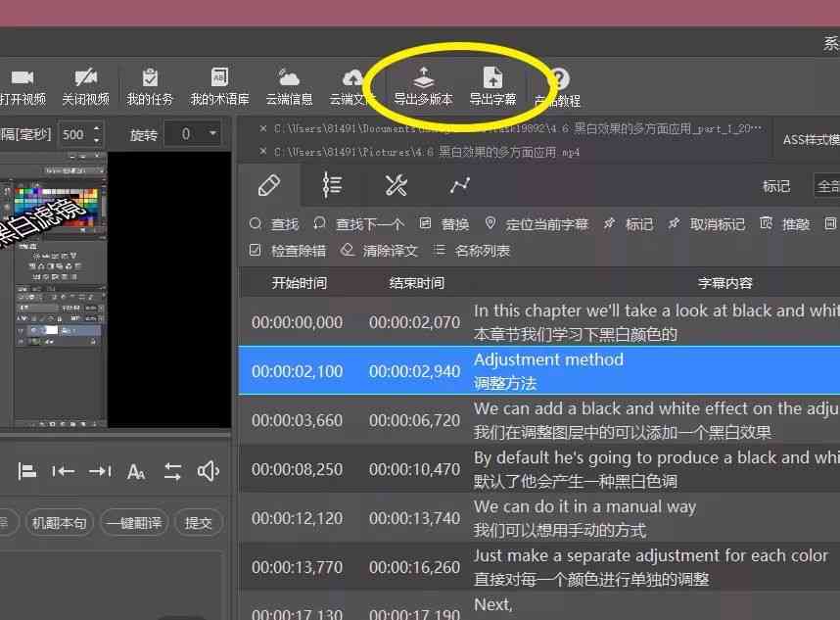Click 定位当前字幕 locate current subtitle

click(x=537, y=224)
